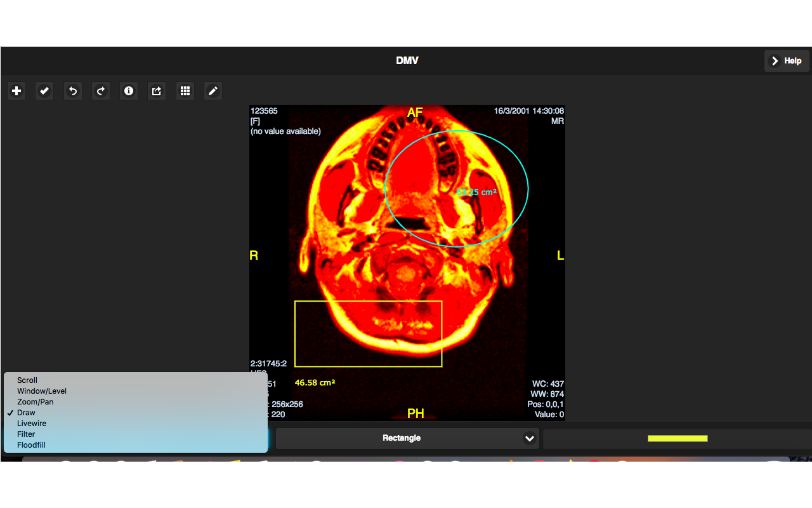Click the plus (add file) toolbar icon
The width and height of the screenshot is (812, 508).
pos(16,91)
